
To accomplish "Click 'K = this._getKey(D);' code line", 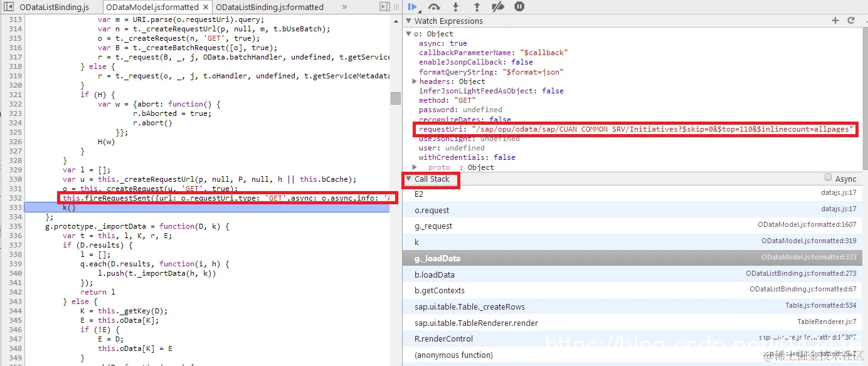I will coord(125,311).
